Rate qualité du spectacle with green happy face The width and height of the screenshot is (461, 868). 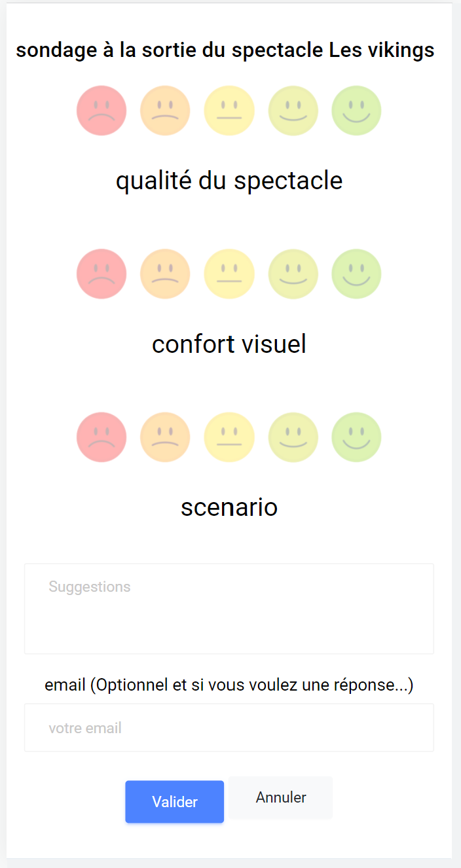click(357, 111)
